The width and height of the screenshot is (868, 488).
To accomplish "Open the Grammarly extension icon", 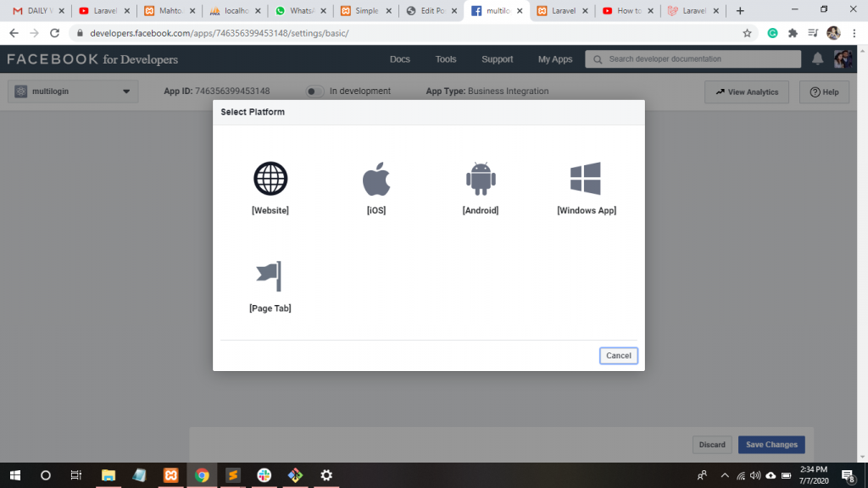I will (x=772, y=33).
